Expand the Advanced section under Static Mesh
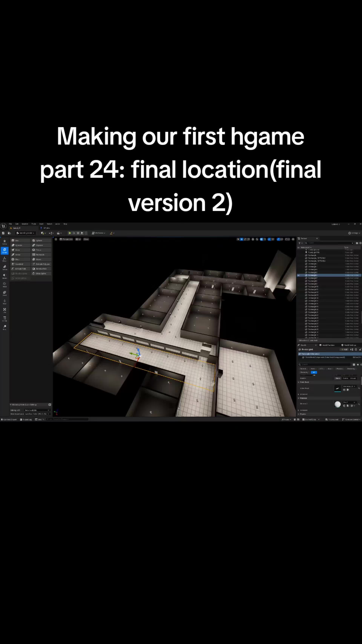362x644 pixels. [x=298, y=394]
